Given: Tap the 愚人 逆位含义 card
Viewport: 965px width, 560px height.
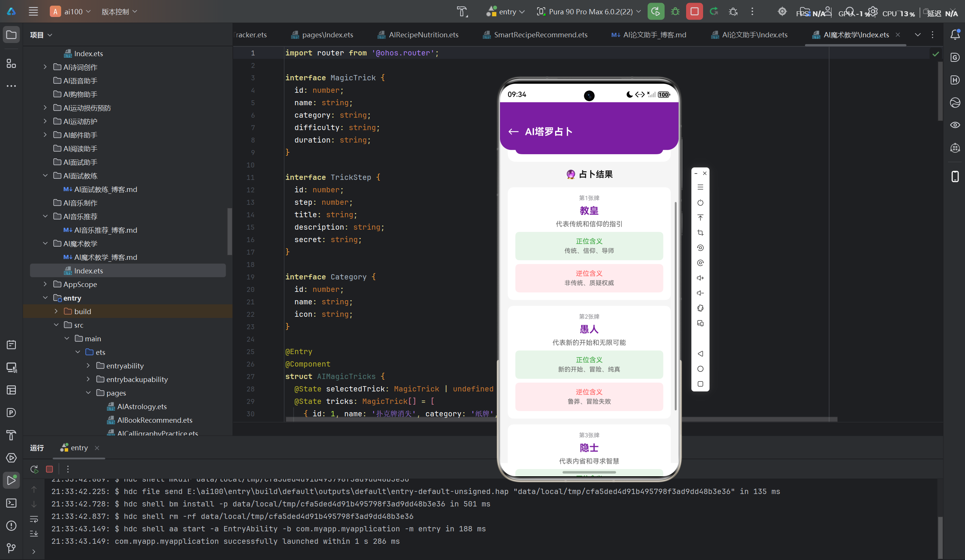Looking at the screenshot, I should pos(589,397).
